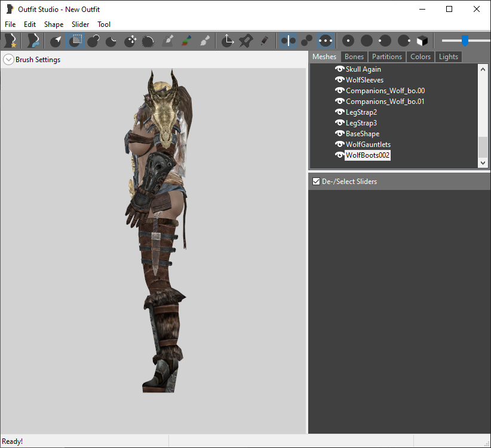Open the File menu
Viewport: 491px width, 448px height.
tap(10, 24)
